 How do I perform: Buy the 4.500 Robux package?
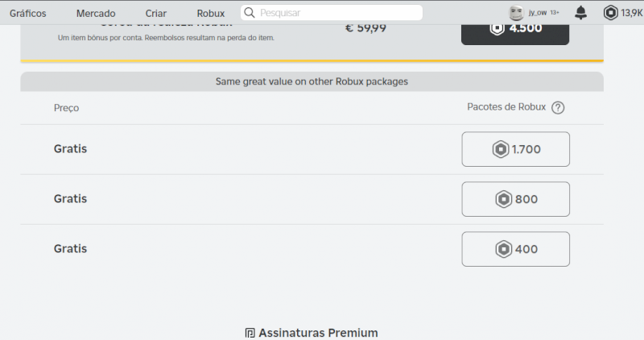(515, 28)
